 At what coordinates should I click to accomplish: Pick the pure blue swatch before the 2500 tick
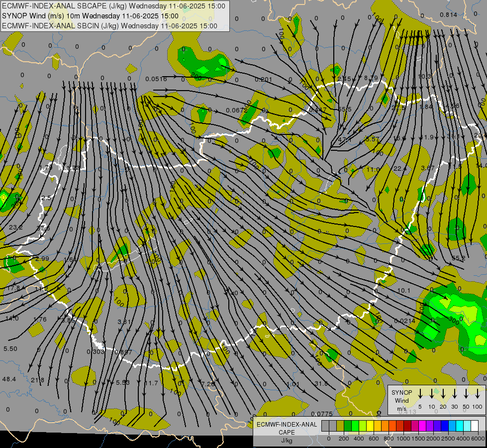pos(445,426)
